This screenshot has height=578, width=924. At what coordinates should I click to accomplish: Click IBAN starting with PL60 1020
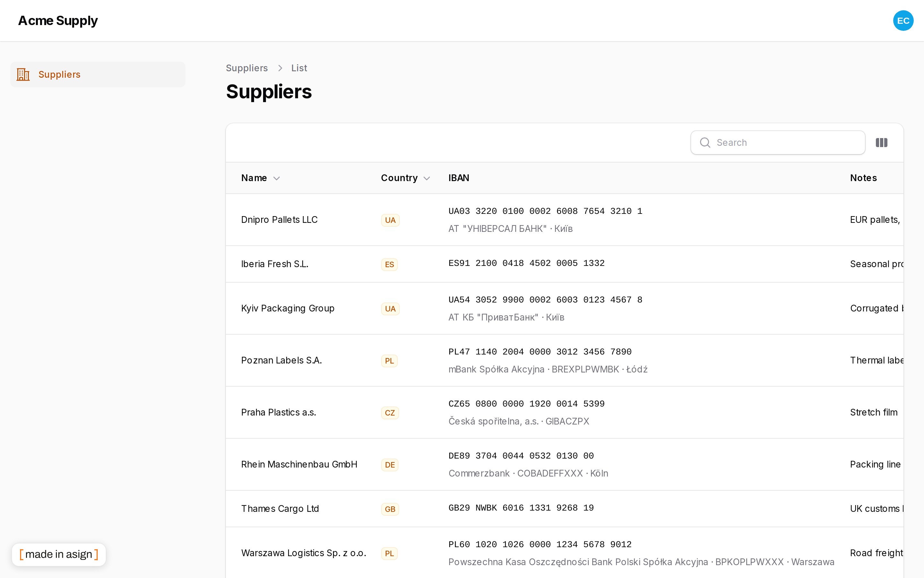(x=540, y=544)
